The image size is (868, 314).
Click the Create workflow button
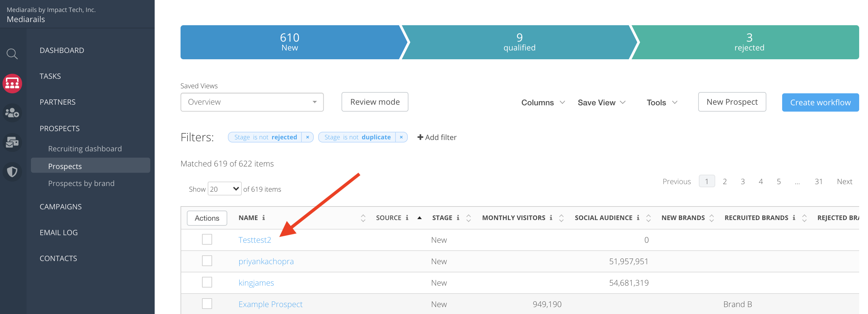pos(820,103)
